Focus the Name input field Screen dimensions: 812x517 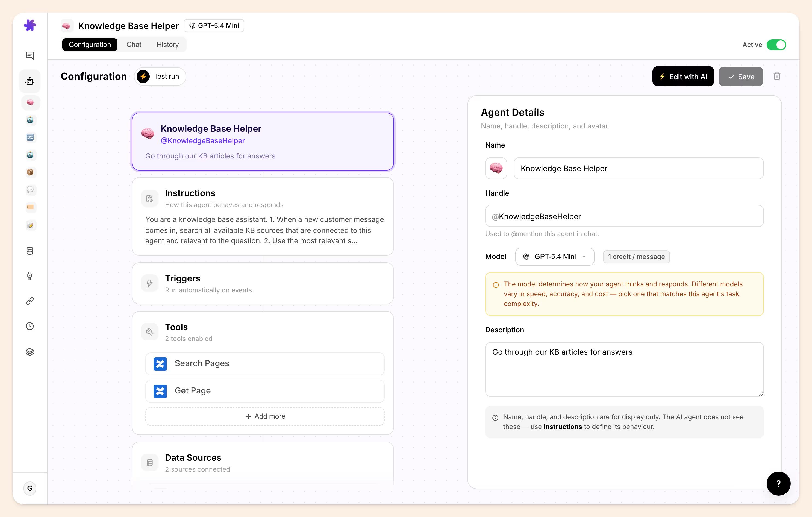638,168
